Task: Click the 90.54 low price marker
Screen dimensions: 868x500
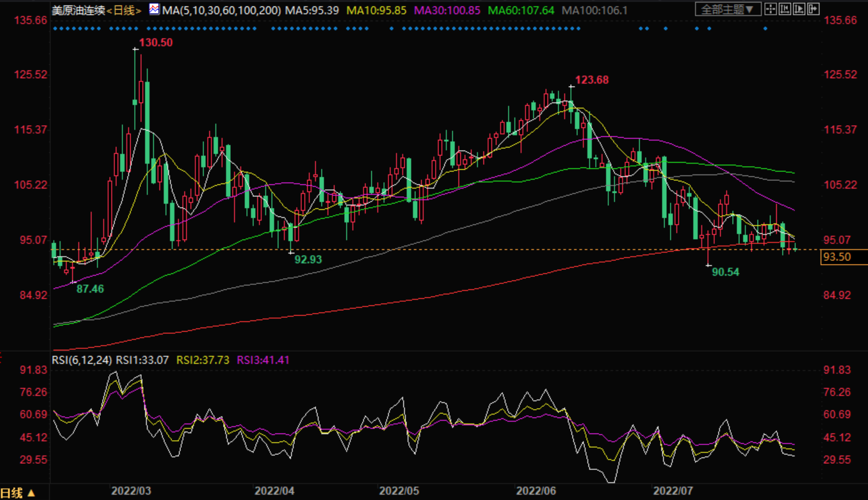Action: point(725,272)
